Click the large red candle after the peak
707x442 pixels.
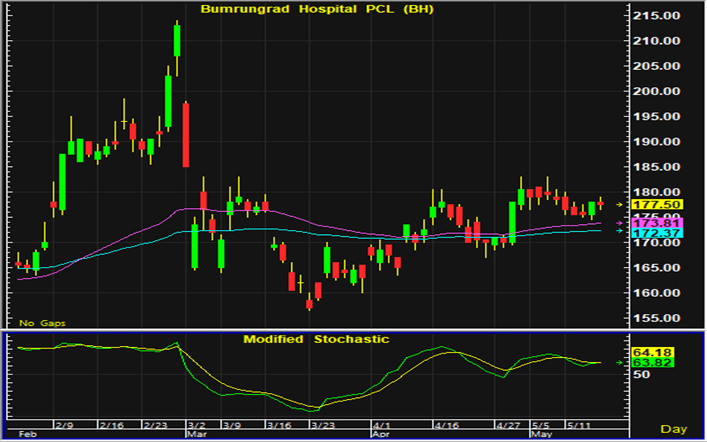186,135
